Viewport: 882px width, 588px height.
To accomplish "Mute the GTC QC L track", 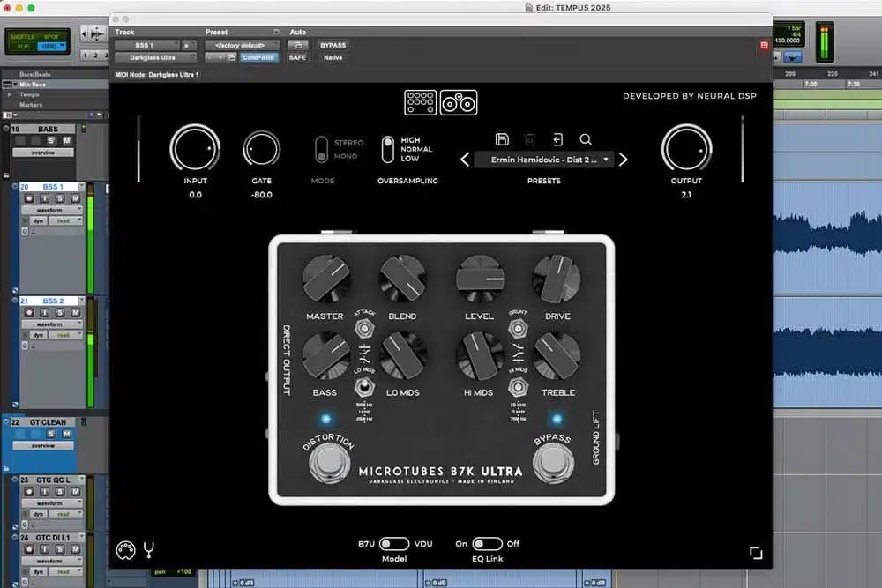I will (x=75, y=491).
